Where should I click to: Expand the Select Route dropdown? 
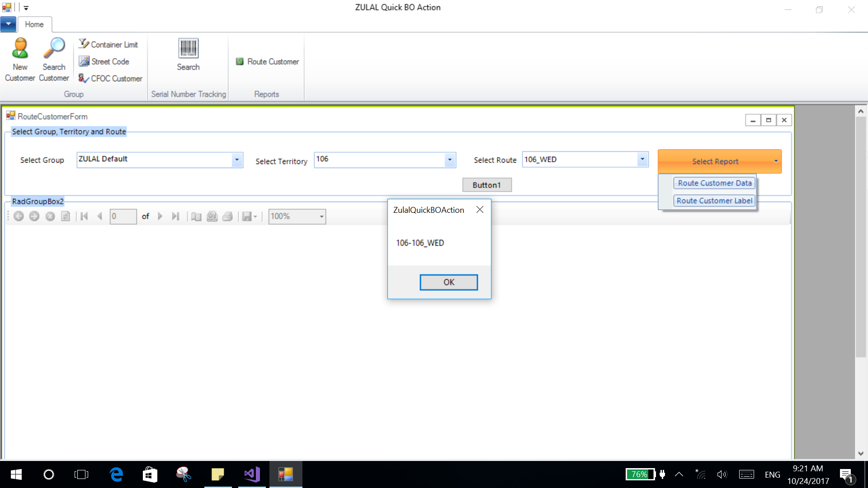tap(642, 160)
